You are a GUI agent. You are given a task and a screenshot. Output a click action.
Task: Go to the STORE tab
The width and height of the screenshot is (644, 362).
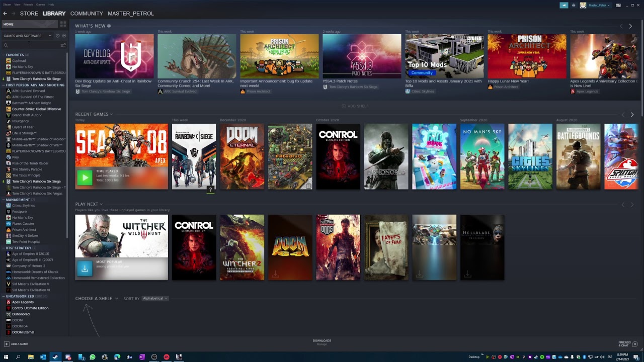29,14
